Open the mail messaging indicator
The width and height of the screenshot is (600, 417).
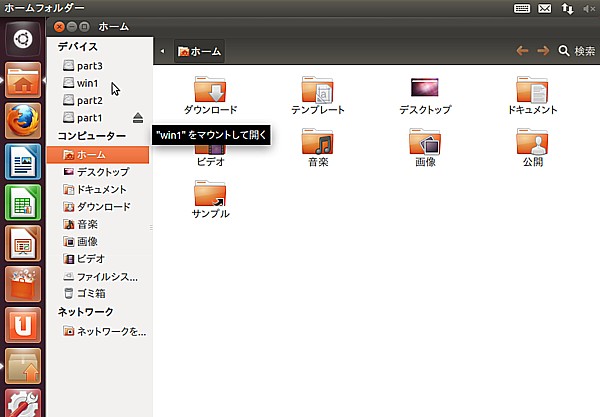tap(545, 8)
